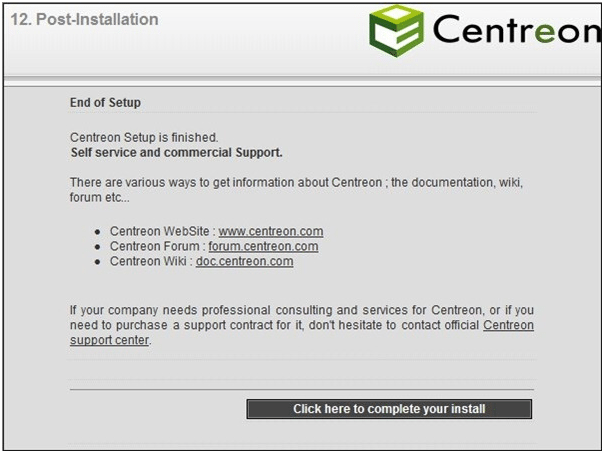Click the bullet beside Centreon Wiki
604x453 pixels.
click(x=97, y=262)
